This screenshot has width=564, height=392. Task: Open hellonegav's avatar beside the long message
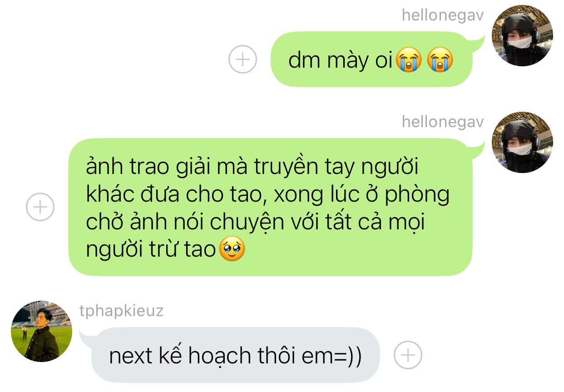click(x=523, y=143)
